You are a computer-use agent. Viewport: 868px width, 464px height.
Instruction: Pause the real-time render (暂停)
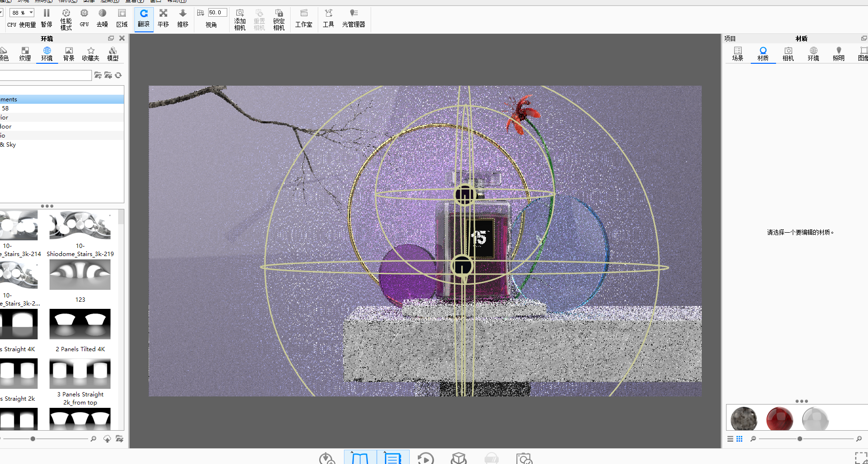point(46,18)
